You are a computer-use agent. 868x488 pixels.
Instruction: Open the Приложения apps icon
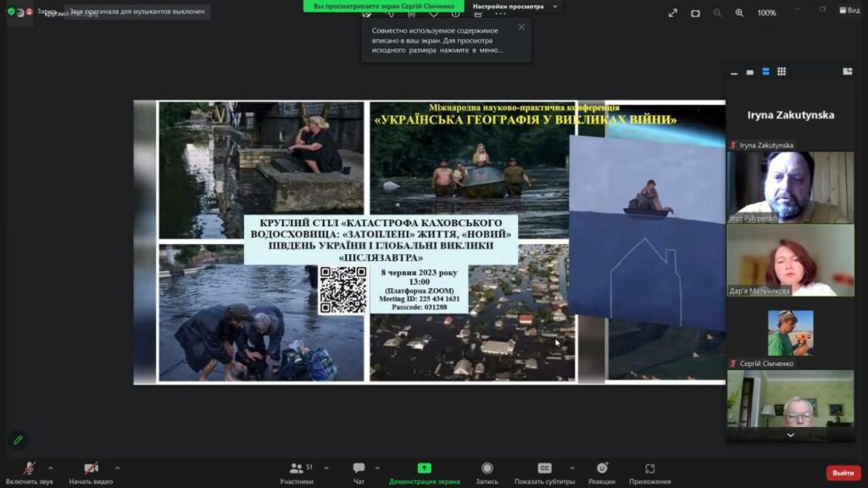(x=650, y=468)
